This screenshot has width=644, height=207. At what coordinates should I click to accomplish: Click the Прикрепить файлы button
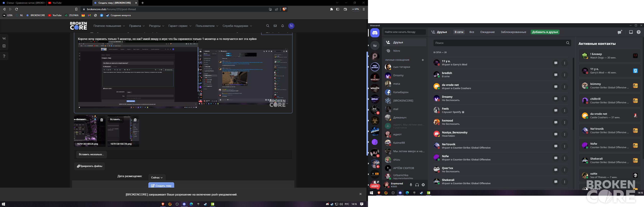click(90, 166)
